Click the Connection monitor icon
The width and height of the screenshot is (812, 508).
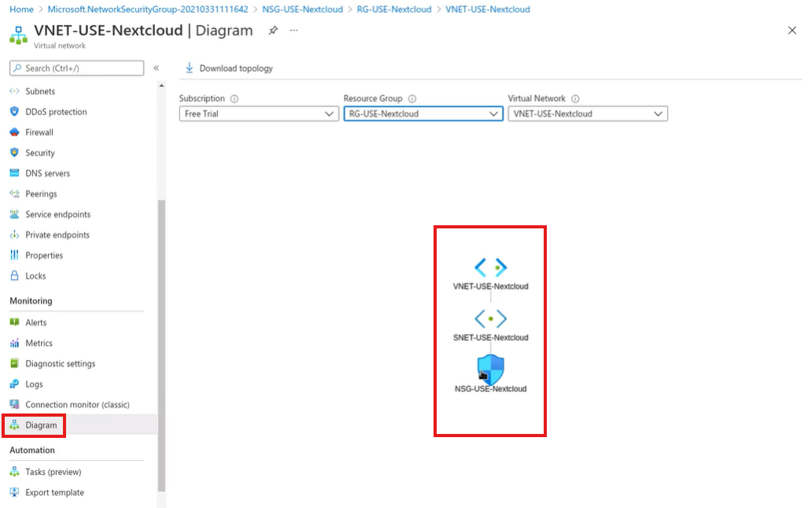tap(14, 404)
